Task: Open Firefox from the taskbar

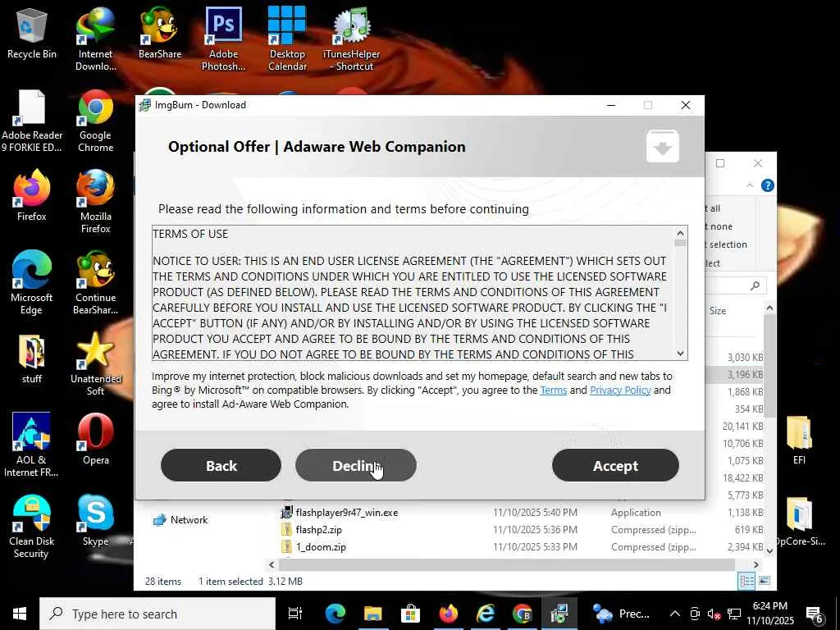Action: pyautogui.click(x=448, y=614)
